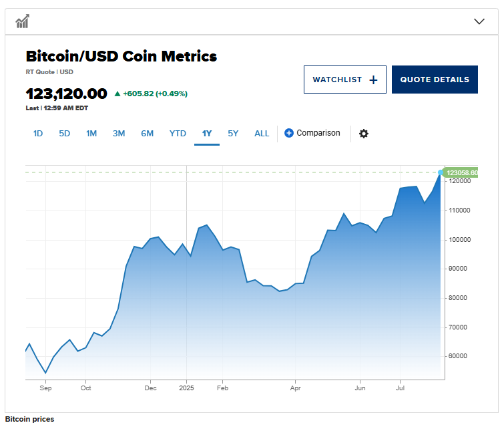Click the plus icon on Watchlist button
504x425 pixels.
point(373,80)
